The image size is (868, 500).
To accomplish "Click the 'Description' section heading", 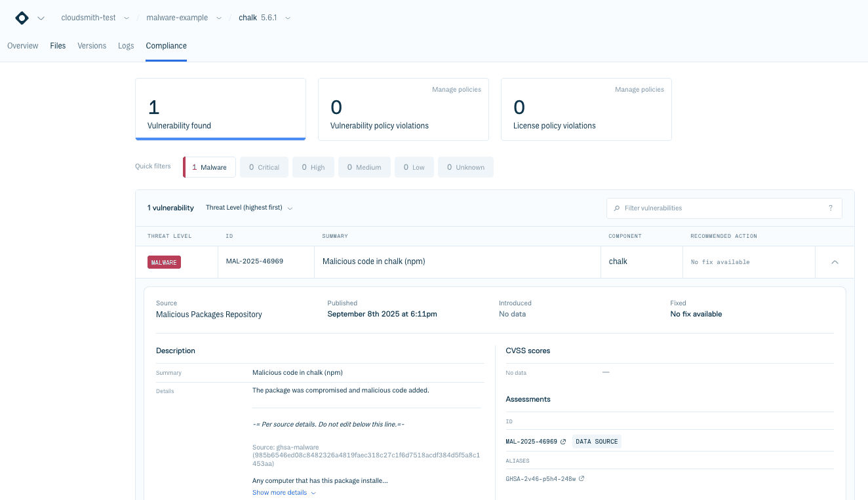I will pyautogui.click(x=176, y=351).
